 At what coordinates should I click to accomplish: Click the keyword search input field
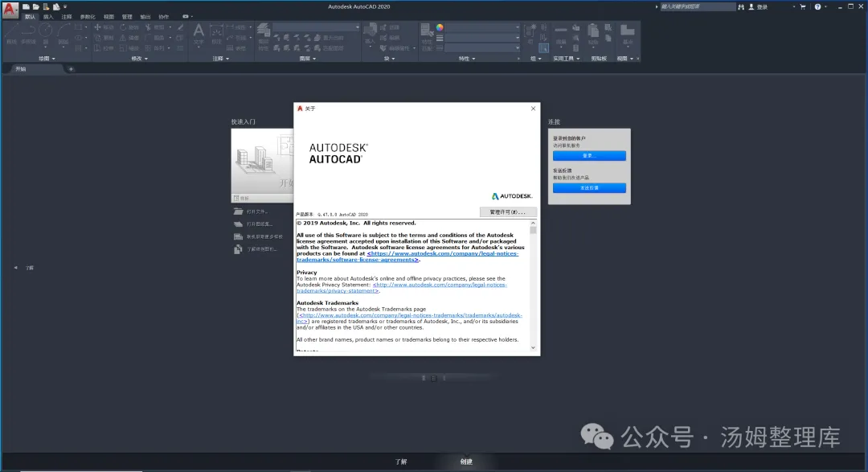point(697,6)
